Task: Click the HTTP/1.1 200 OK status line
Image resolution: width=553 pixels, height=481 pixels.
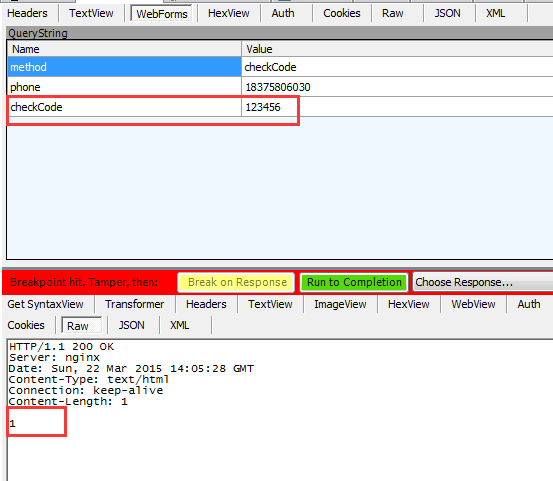Action: tap(61, 347)
